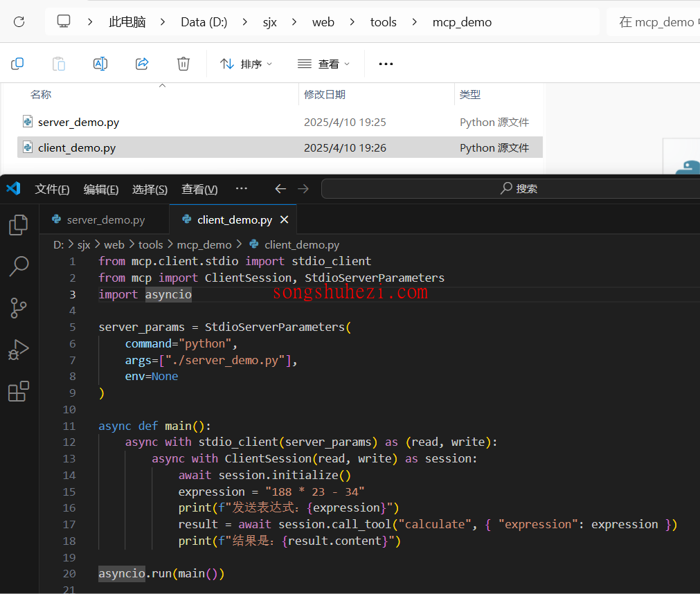Click sjx in the VS Code breadcrumb

tap(84, 244)
